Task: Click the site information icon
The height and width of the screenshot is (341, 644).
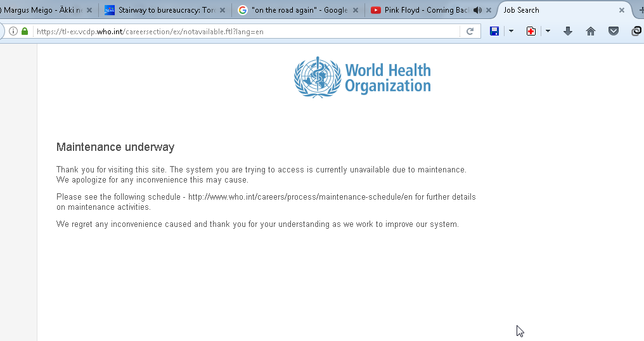Action: [x=13, y=31]
